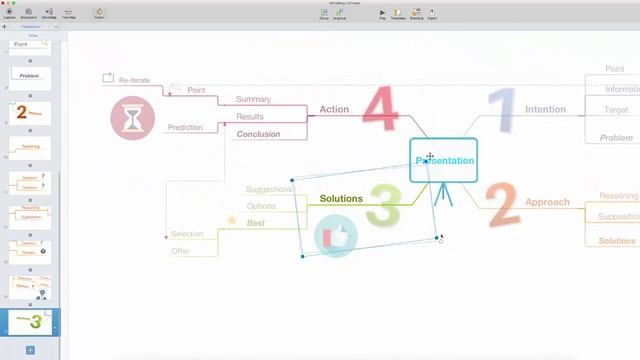Select the 'Target' sub-branch
Screen dimensions: 640x360
point(616,110)
